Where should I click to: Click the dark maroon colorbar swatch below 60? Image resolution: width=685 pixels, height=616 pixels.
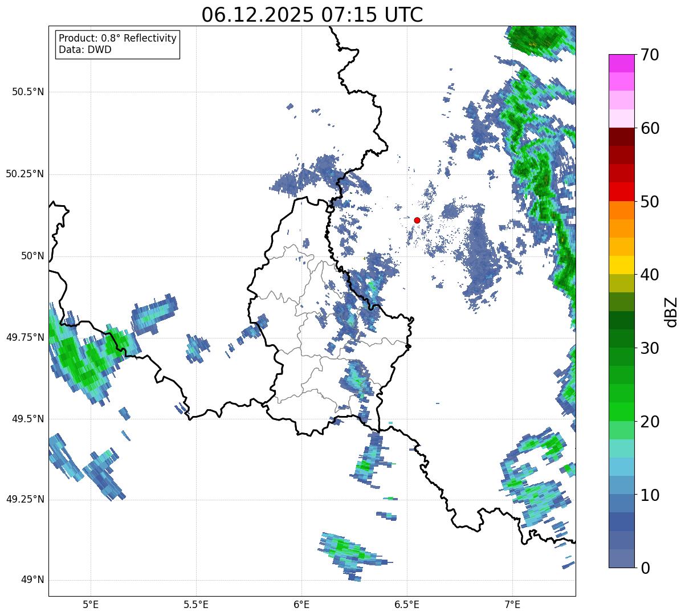621,137
